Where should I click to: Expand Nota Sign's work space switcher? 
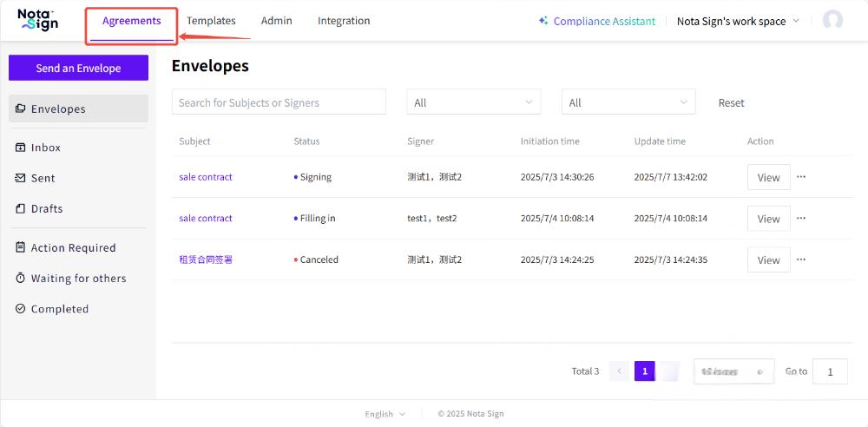[737, 21]
